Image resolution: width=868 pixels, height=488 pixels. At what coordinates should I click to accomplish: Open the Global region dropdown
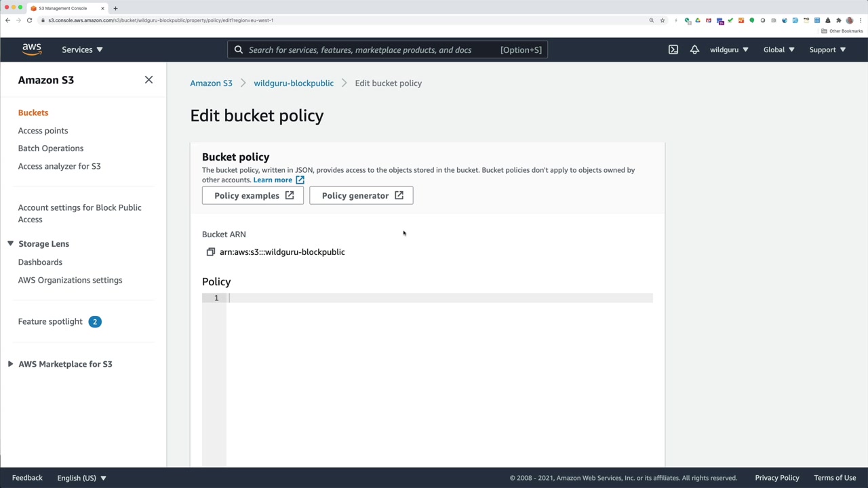(x=778, y=49)
